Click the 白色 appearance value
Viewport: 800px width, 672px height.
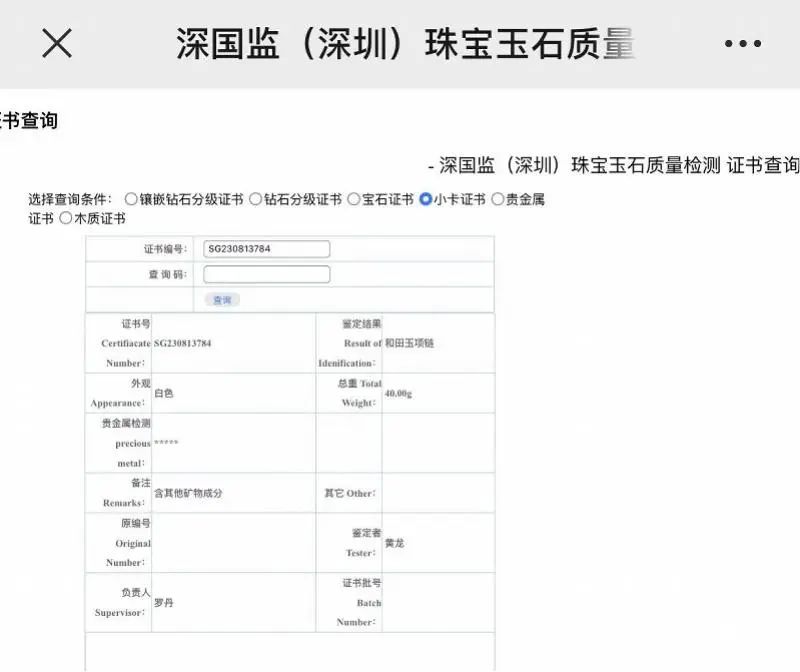click(163, 393)
